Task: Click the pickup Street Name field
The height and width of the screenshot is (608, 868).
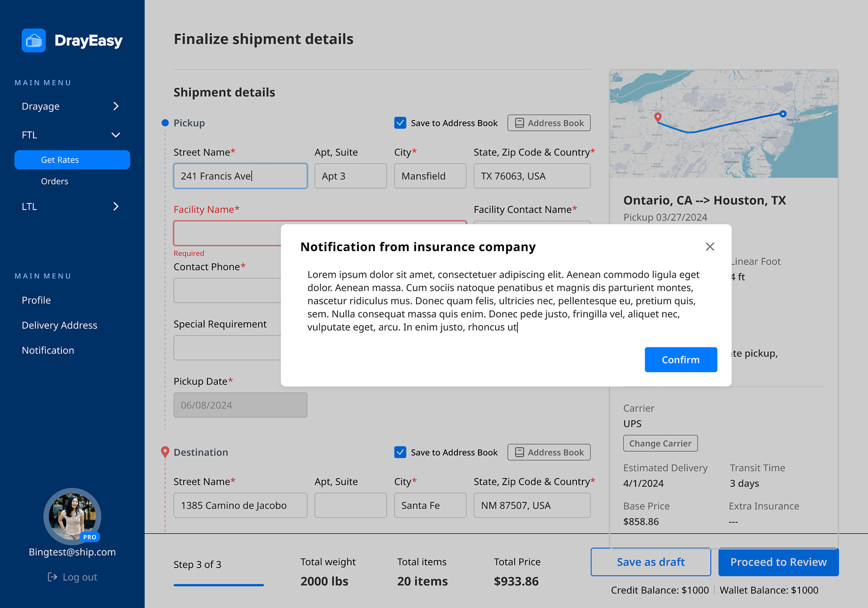Action: (x=240, y=176)
